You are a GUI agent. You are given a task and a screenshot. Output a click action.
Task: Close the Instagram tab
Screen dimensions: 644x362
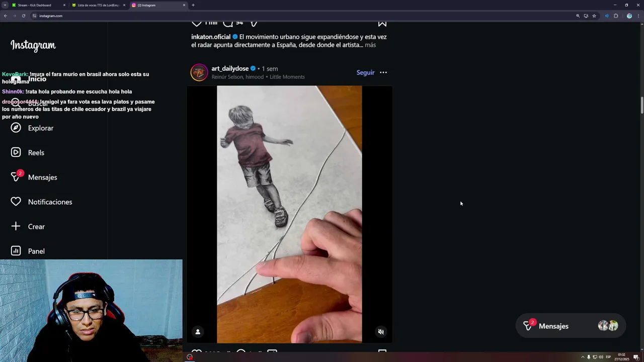tap(184, 5)
